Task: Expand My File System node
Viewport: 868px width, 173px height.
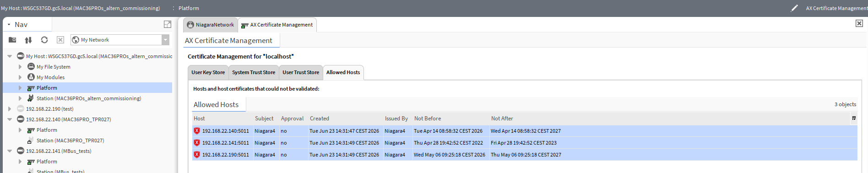Action: pyautogui.click(x=20, y=67)
